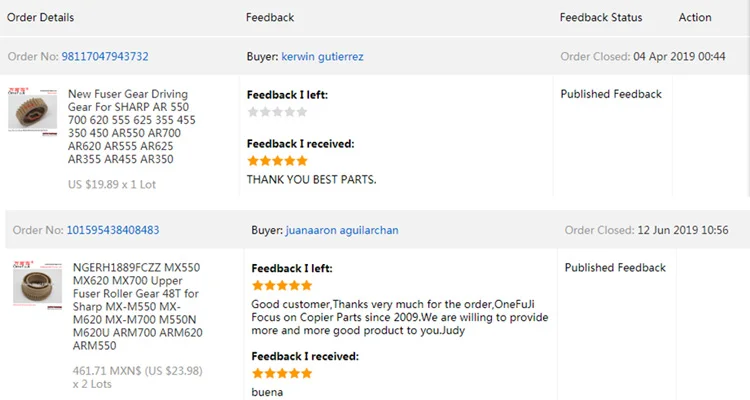This screenshot has height=400, width=750.
Task: Click the Action column header
Action: click(x=695, y=17)
